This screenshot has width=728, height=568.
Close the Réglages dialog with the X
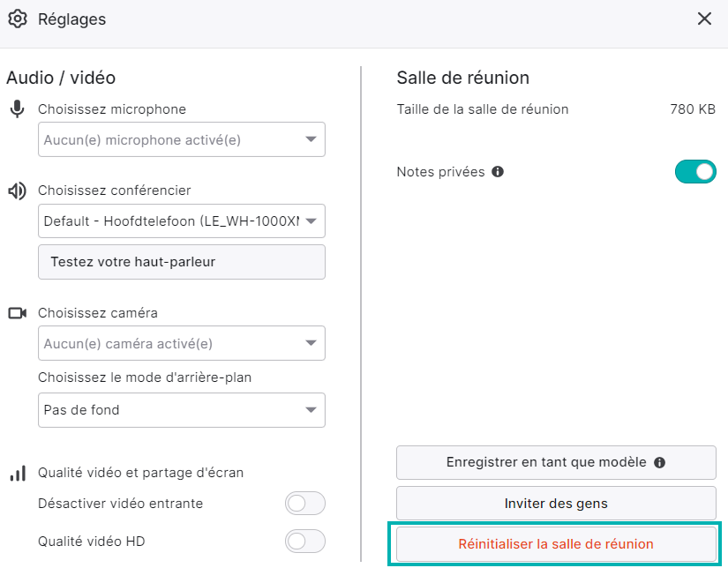click(x=704, y=19)
